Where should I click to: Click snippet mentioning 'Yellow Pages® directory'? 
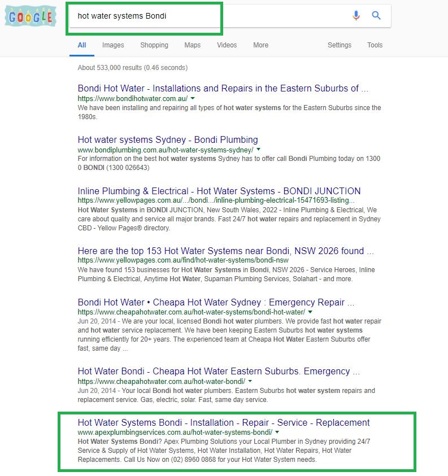click(229, 219)
